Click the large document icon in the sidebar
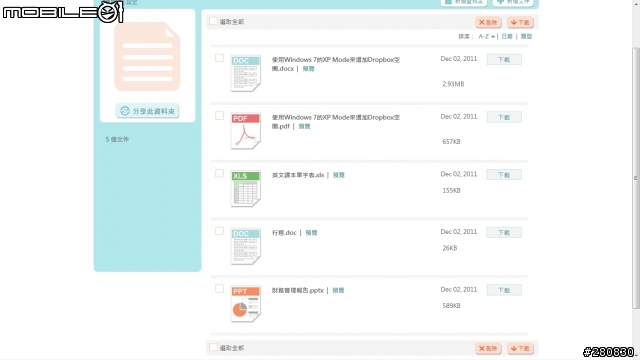Screen dimensions: 640x360 147,57
